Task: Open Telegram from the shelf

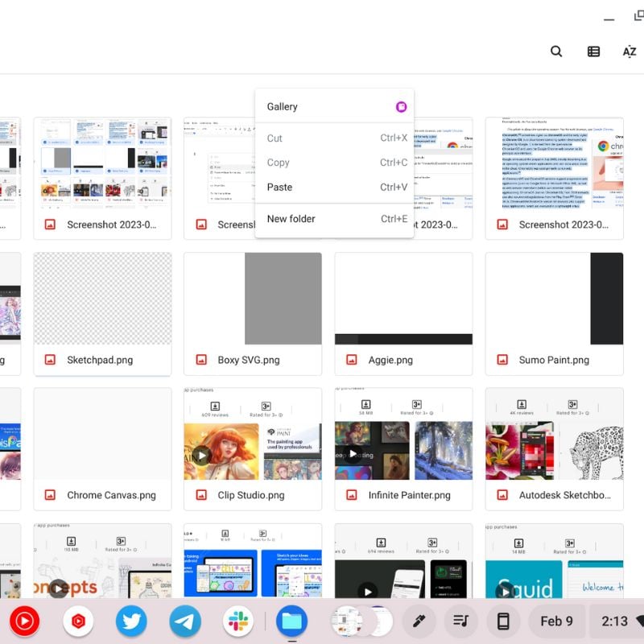Action: [x=185, y=621]
